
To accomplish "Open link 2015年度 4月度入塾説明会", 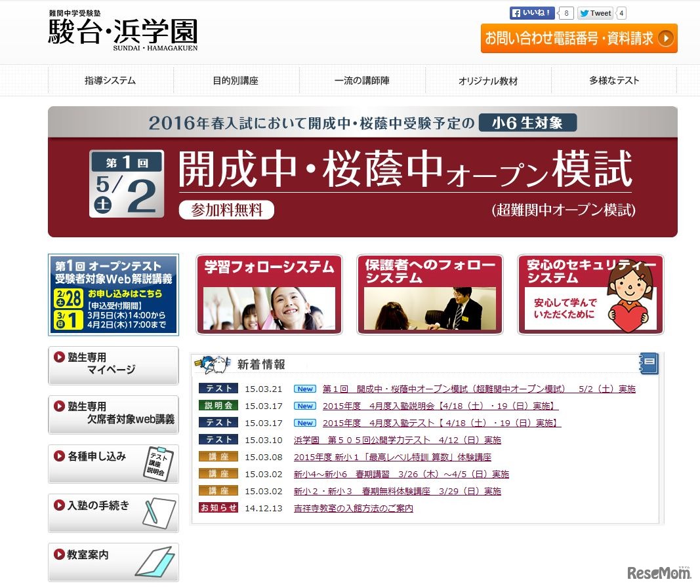I will point(440,406).
